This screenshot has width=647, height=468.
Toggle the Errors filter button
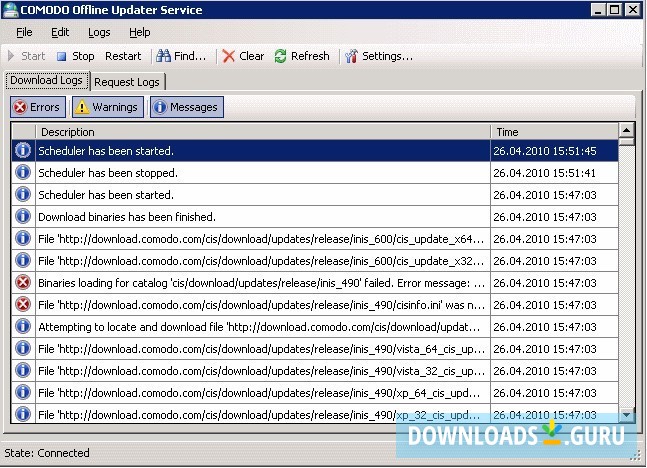click(x=38, y=107)
